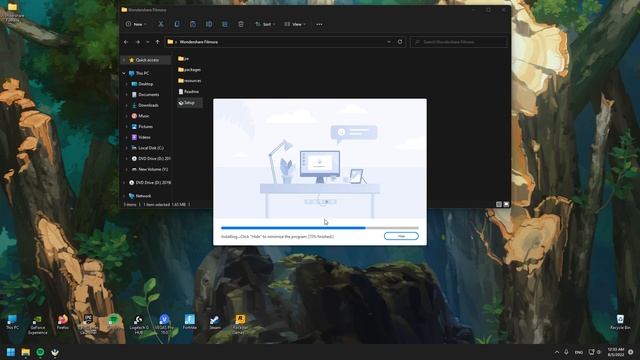Open the Sort dropdown menu

265,24
